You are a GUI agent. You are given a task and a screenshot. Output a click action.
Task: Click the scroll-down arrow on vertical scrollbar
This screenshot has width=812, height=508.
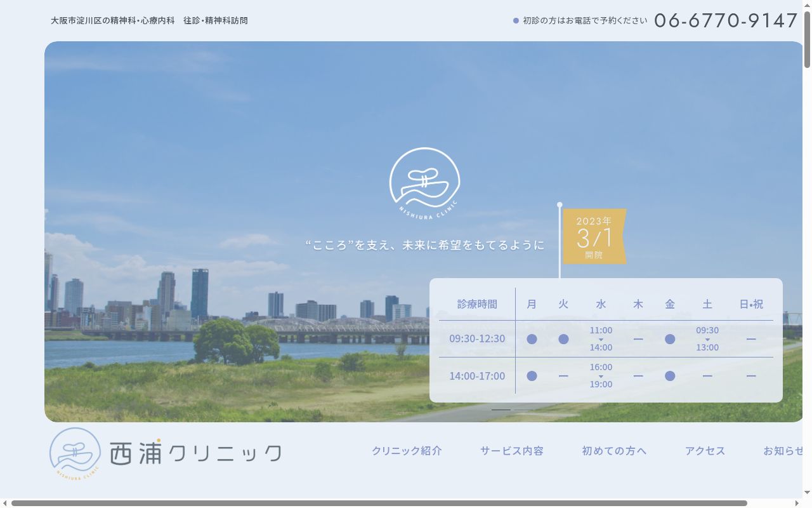(807, 493)
